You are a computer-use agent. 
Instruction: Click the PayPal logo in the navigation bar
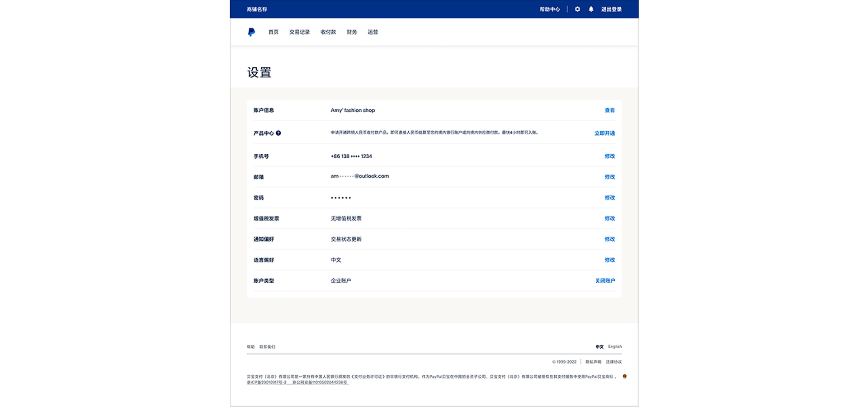[252, 32]
